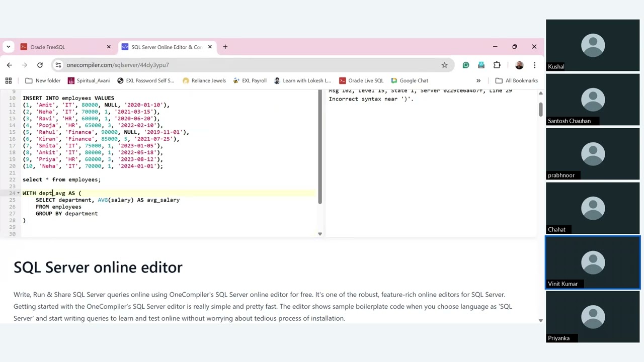
Task: Open the Chrome profile avatar
Action: pyautogui.click(x=519, y=65)
